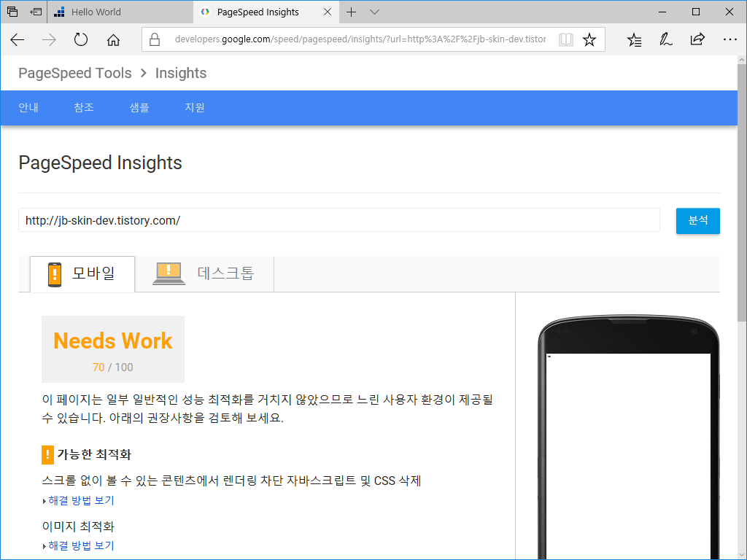This screenshot has width=747, height=560.
Task: Switch to the 데스크톱 results tab
Action: pos(204,274)
